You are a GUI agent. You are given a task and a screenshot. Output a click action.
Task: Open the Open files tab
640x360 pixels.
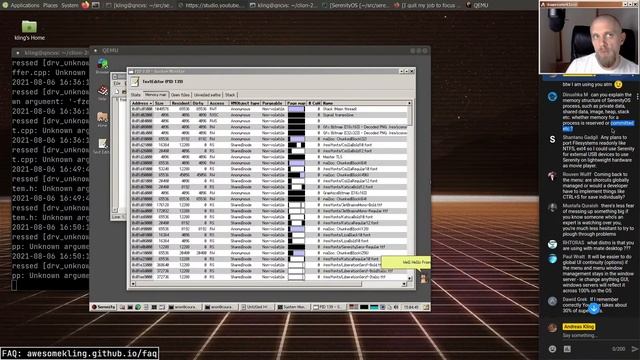point(180,95)
